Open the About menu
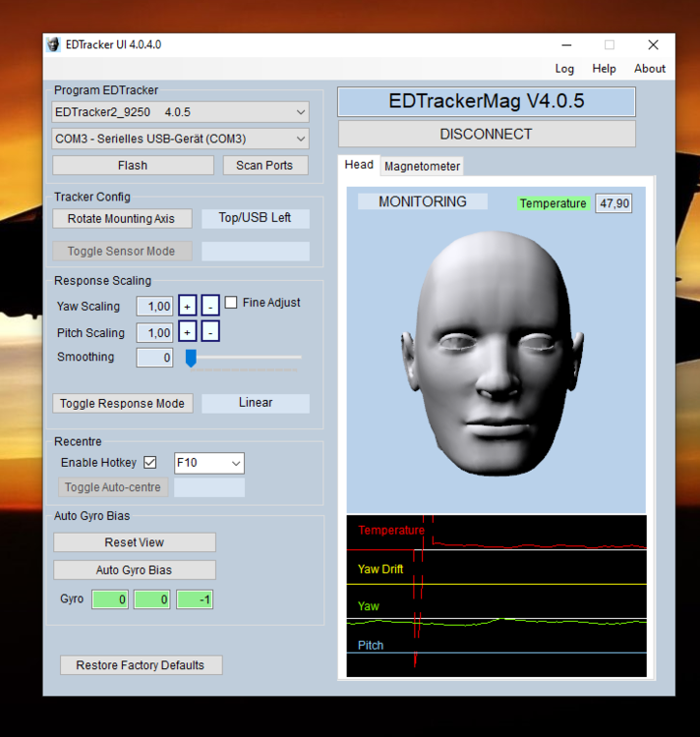 click(650, 69)
